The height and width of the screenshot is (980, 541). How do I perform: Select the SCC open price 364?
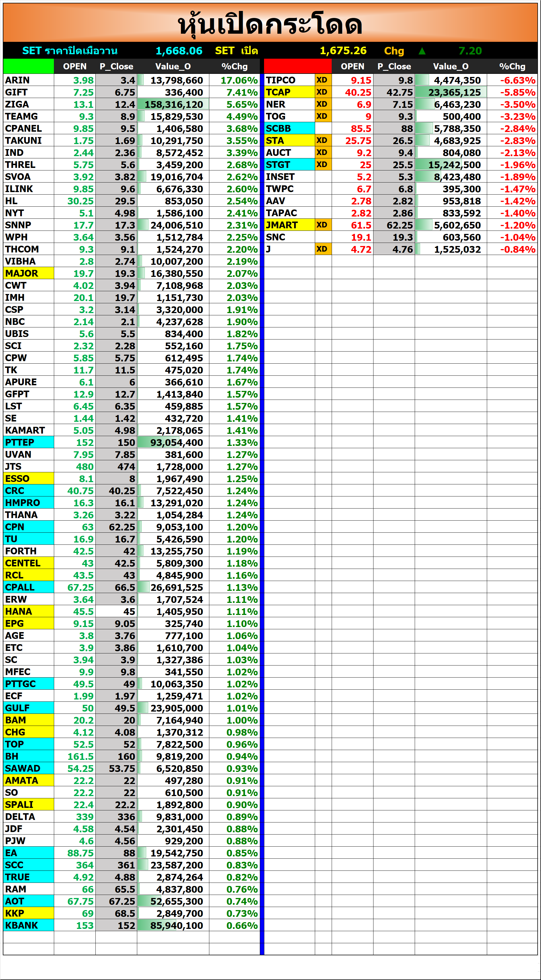pos(75,865)
